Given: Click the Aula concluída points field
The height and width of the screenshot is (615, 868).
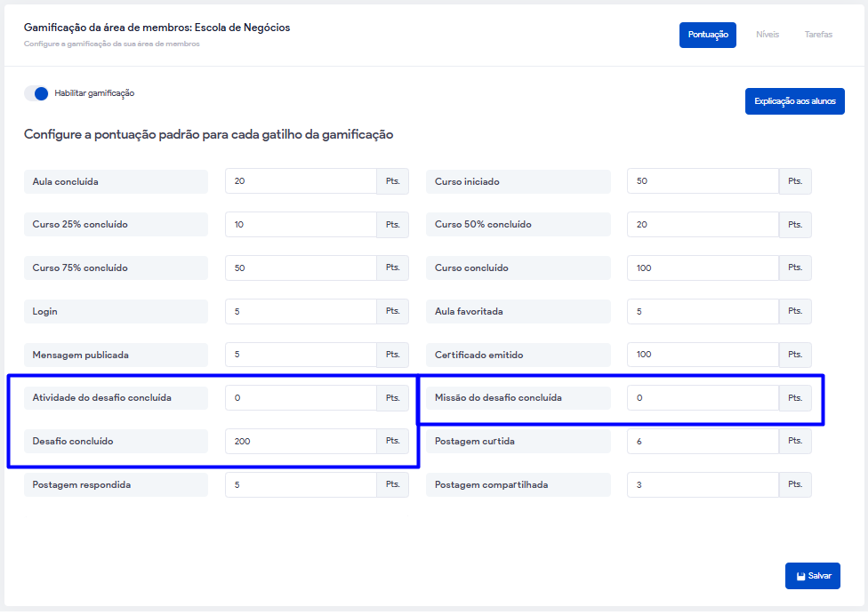Looking at the screenshot, I should [301, 181].
